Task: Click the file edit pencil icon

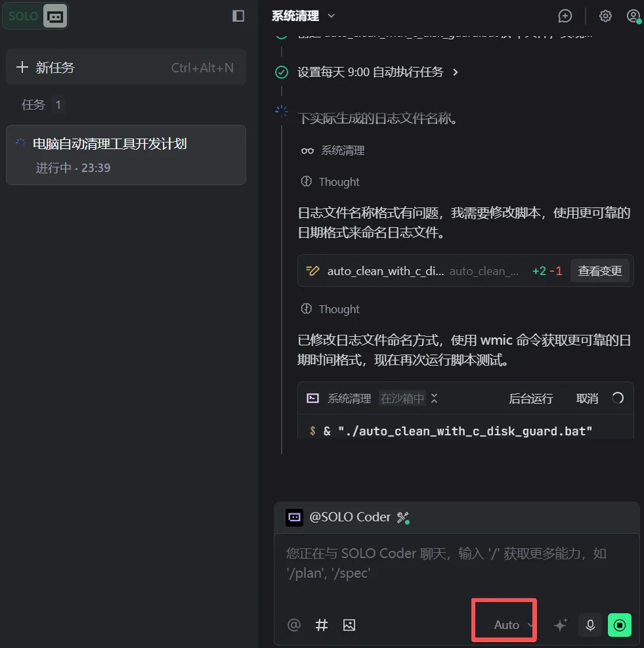Action: tap(312, 271)
